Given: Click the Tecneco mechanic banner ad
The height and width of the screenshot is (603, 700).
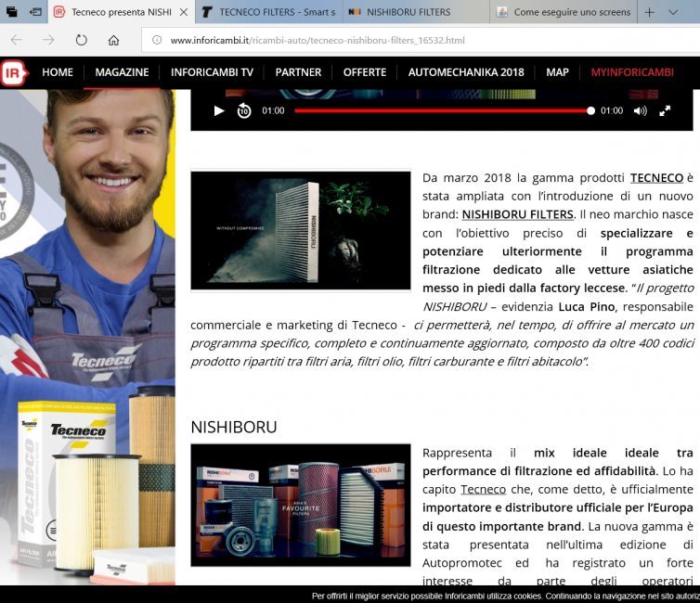Looking at the screenshot, I should 87,337.
